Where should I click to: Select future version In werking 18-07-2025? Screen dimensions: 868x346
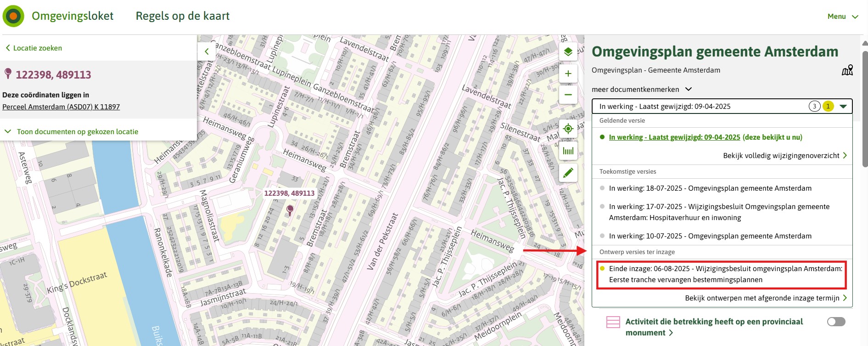click(x=710, y=188)
